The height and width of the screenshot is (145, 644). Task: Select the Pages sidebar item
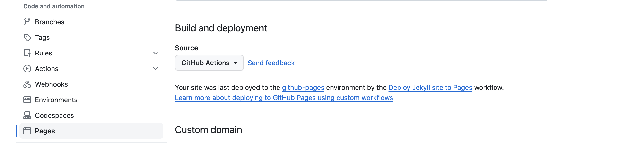click(x=91, y=131)
